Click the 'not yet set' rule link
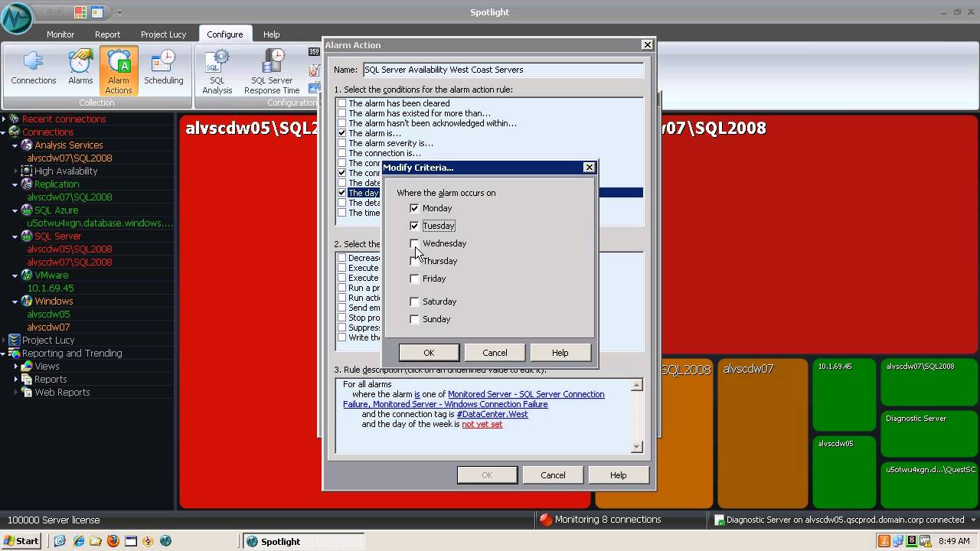Viewport: 980px width, 551px height. click(x=482, y=424)
